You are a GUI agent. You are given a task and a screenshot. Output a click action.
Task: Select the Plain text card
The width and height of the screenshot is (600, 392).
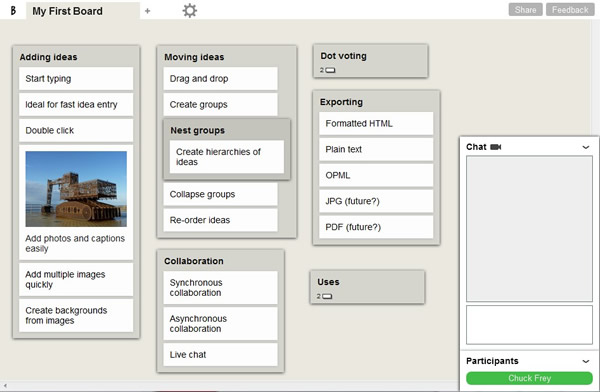[x=376, y=149]
